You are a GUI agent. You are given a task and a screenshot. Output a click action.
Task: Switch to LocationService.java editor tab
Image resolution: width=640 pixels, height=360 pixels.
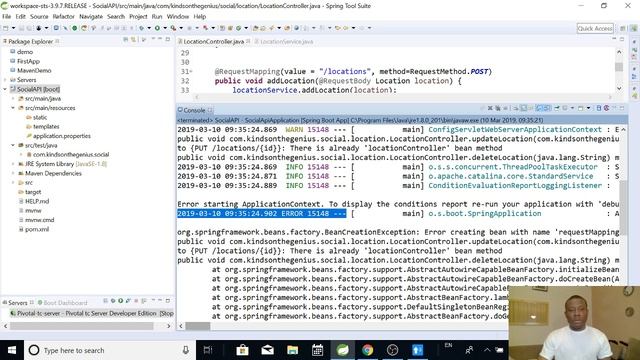(284, 42)
